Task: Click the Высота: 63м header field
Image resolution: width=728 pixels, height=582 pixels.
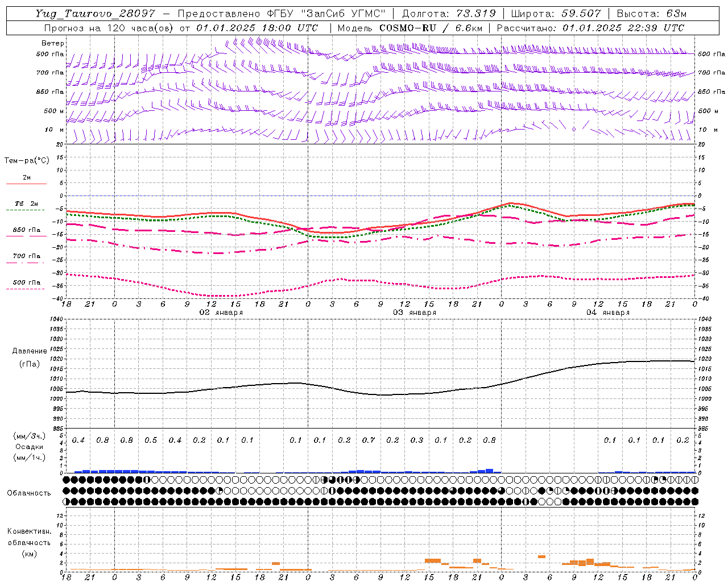Action: pos(652,14)
